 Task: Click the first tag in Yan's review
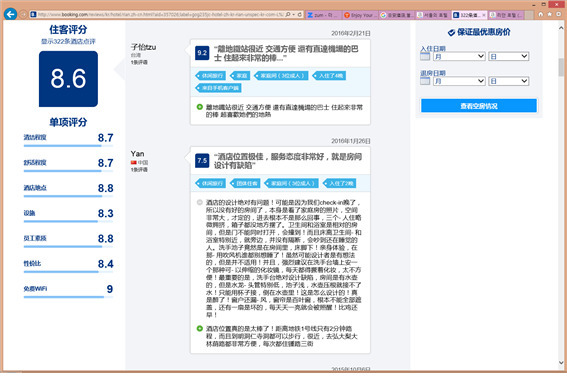[210, 183]
